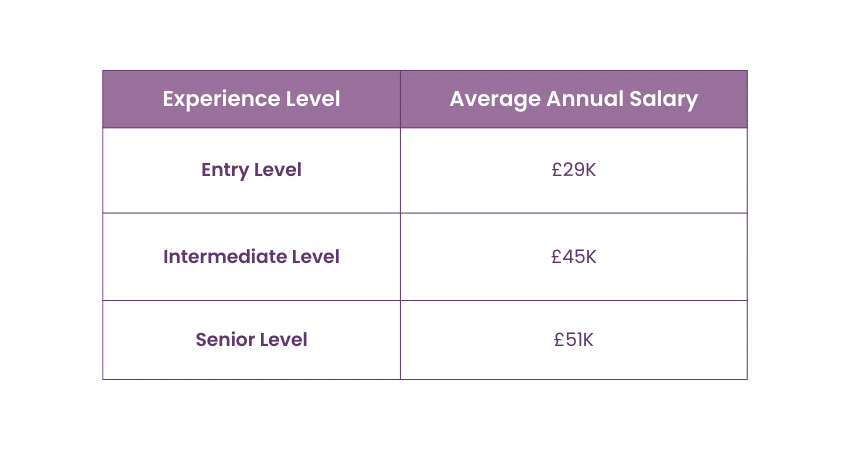The height and width of the screenshot is (450, 850).
Task: Click the pound sign in £29K
Action: click(x=557, y=170)
